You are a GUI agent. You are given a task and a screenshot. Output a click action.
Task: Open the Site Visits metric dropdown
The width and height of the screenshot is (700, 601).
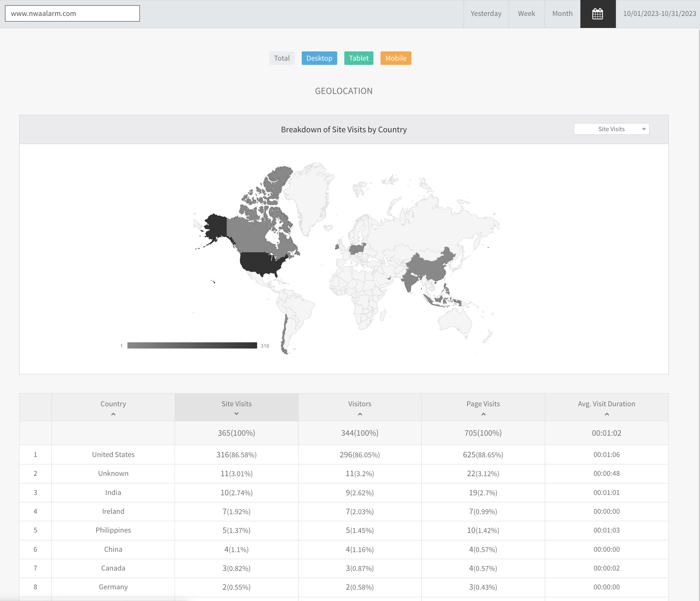[611, 129]
